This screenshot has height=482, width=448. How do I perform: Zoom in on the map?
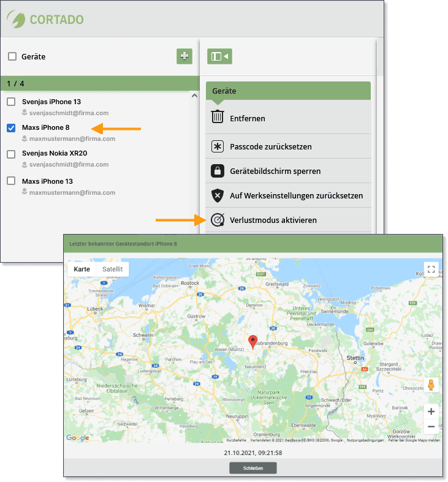(x=431, y=412)
